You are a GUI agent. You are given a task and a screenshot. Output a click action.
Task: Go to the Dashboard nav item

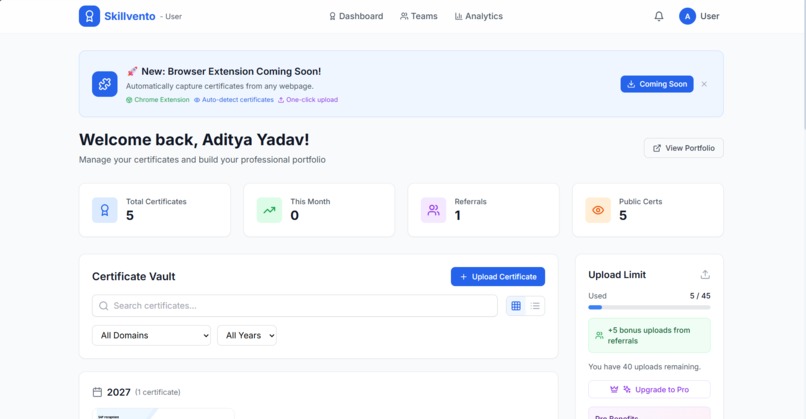click(x=356, y=16)
